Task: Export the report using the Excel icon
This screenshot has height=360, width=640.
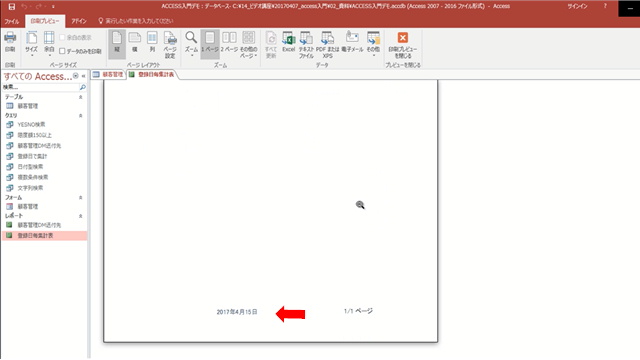Action: (289, 42)
